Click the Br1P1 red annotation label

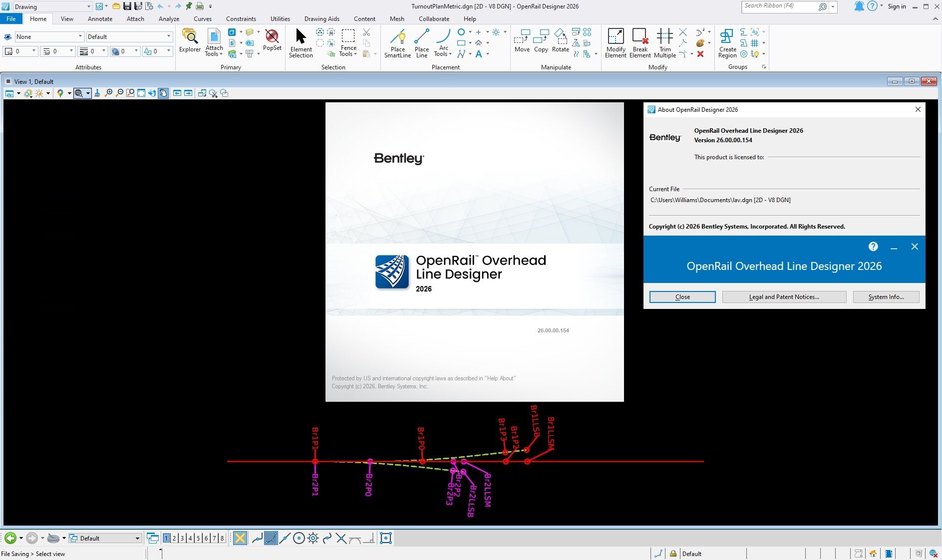[x=315, y=438]
